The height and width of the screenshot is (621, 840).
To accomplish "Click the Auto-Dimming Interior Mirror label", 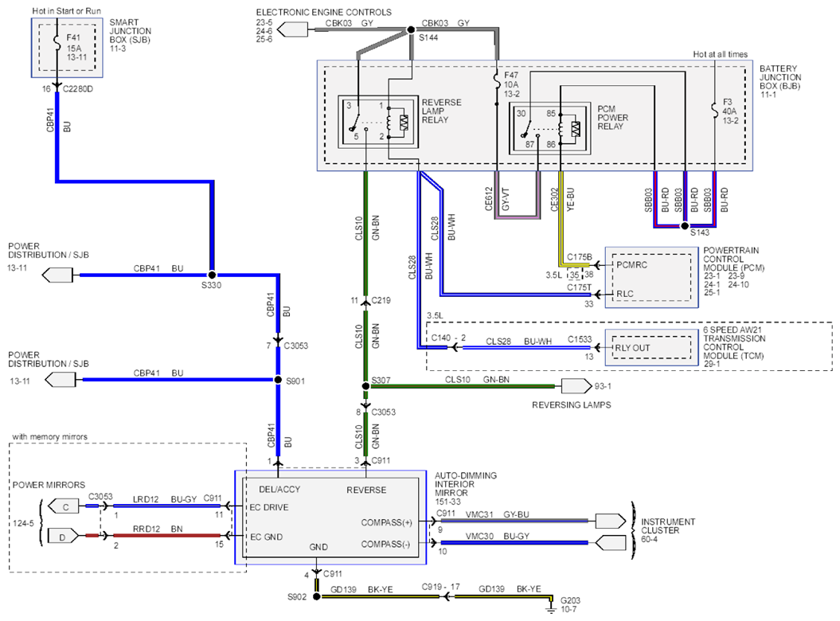I will [x=466, y=489].
